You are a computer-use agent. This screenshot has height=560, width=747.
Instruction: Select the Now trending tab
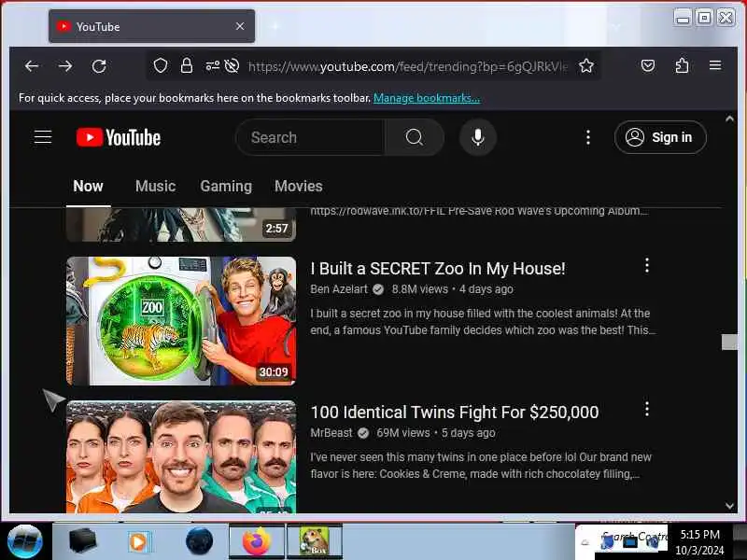[x=88, y=186]
